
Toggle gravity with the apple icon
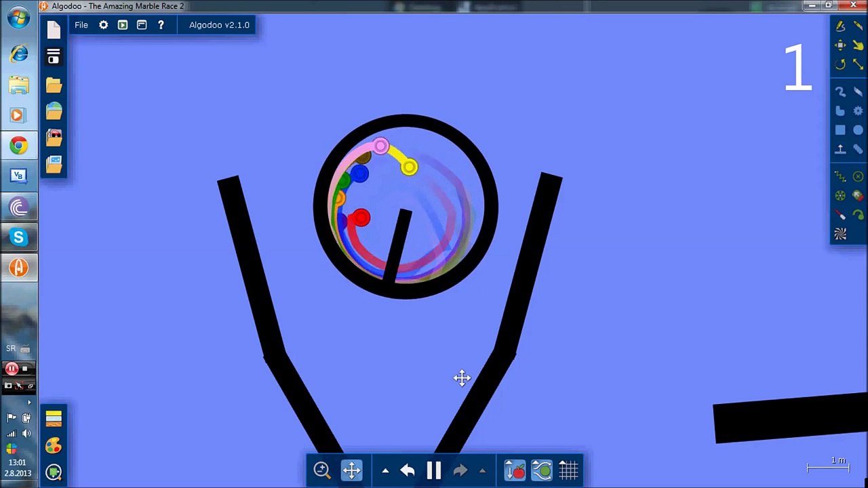(515, 470)
